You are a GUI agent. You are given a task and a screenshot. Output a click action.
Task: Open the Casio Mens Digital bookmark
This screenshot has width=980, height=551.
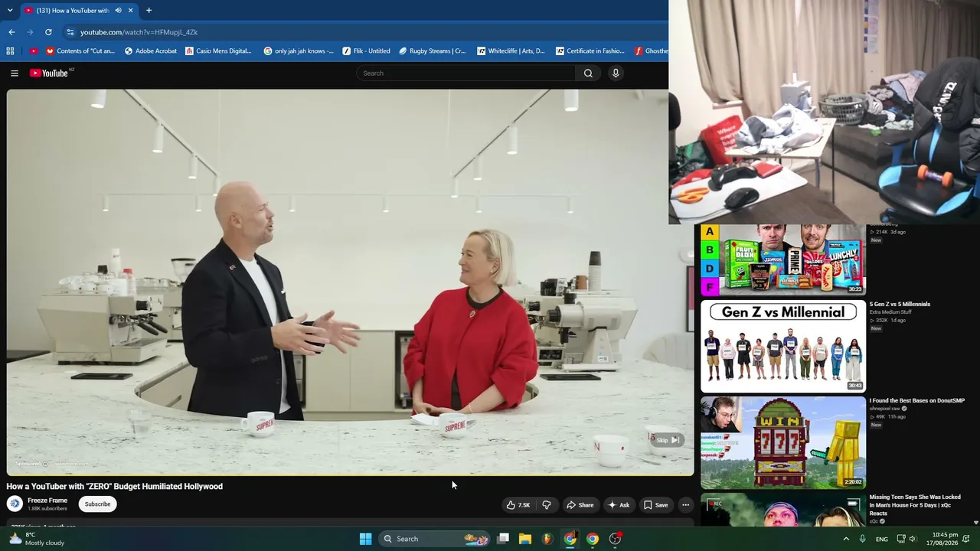[x=219, y=51]
